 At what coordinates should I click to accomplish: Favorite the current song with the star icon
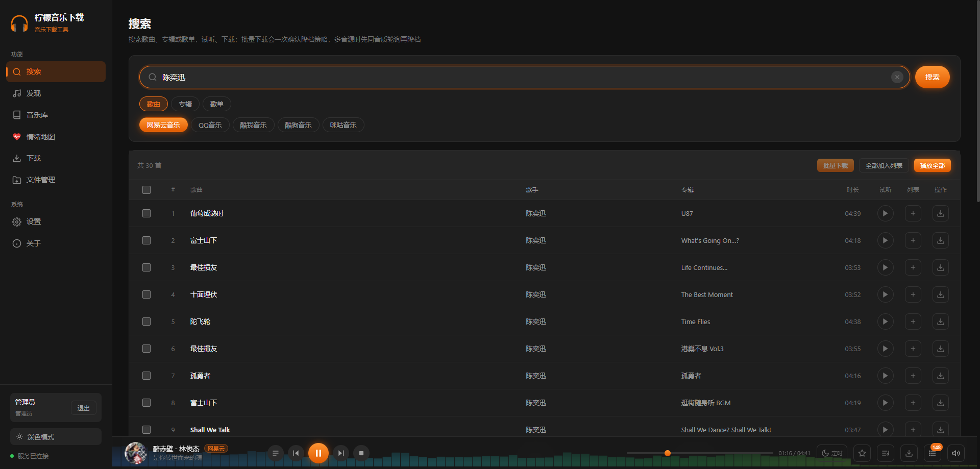862,453
